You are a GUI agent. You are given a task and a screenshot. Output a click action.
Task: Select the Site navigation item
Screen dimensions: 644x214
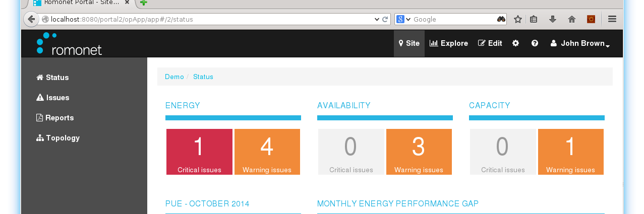tap(409, 43)
